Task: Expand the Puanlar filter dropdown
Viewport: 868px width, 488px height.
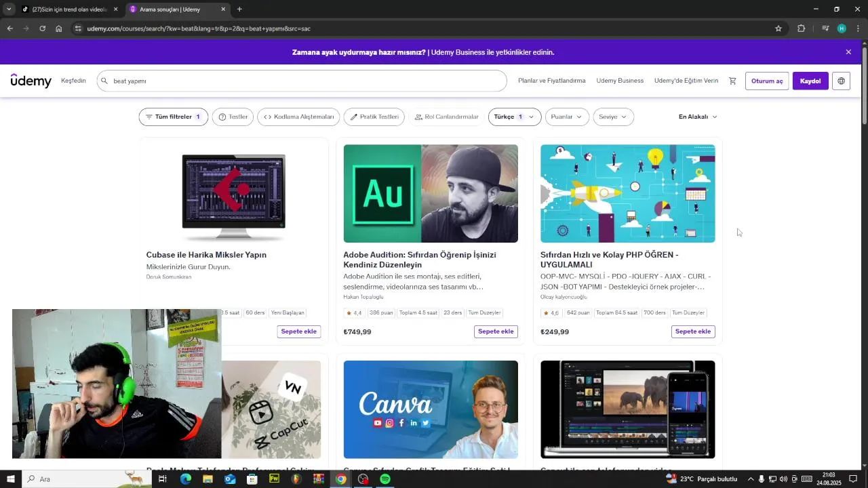Action: tap(567, 117)
